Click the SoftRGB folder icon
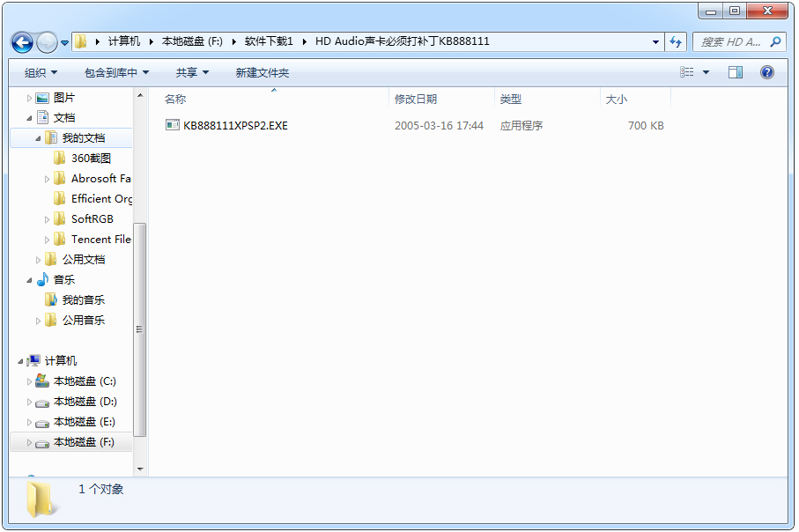799x532 pixels. (59, 218)
